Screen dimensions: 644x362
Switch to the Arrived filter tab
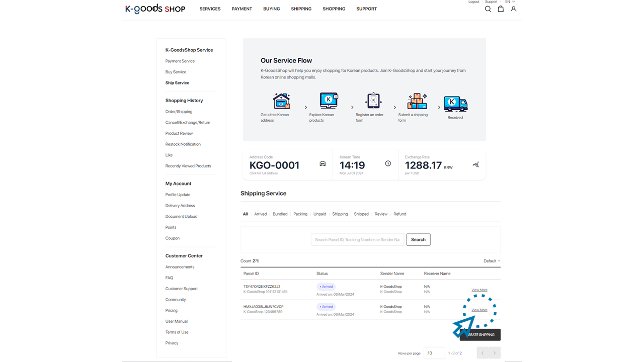pyautogui.click(x=260, y=214)
